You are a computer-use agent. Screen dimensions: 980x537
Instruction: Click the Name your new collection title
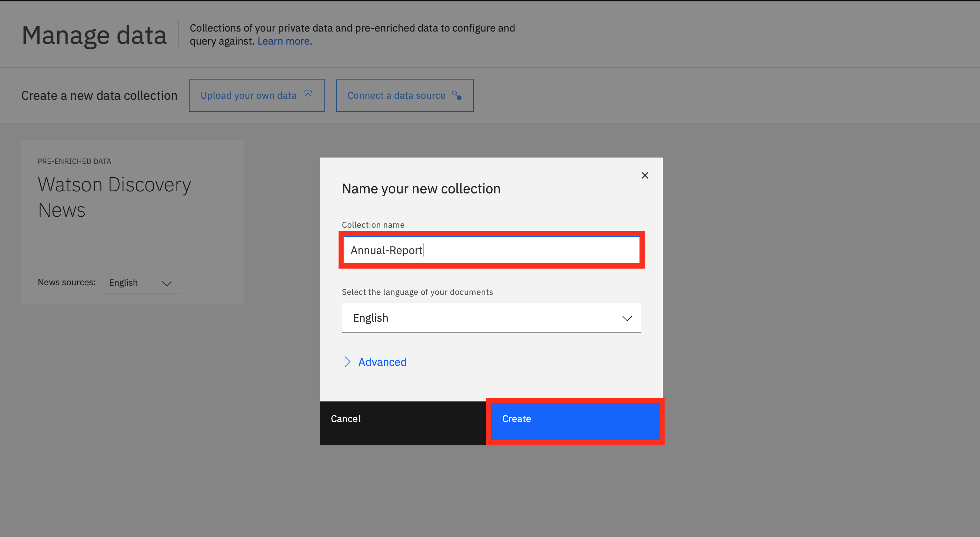421,189
